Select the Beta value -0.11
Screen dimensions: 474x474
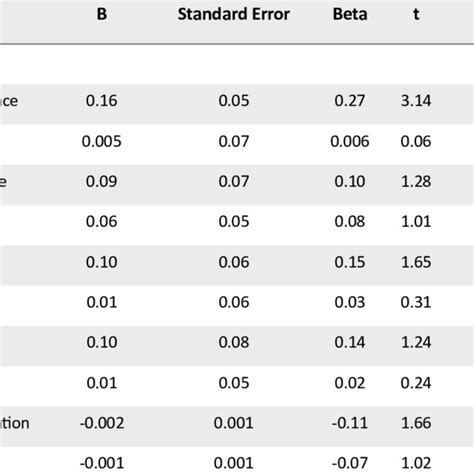click(350, 423)
